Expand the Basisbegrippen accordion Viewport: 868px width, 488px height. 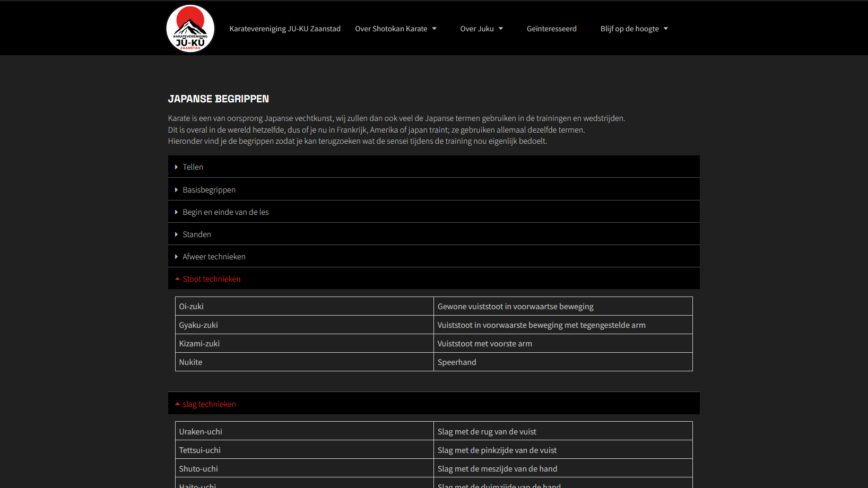point(209,190)
